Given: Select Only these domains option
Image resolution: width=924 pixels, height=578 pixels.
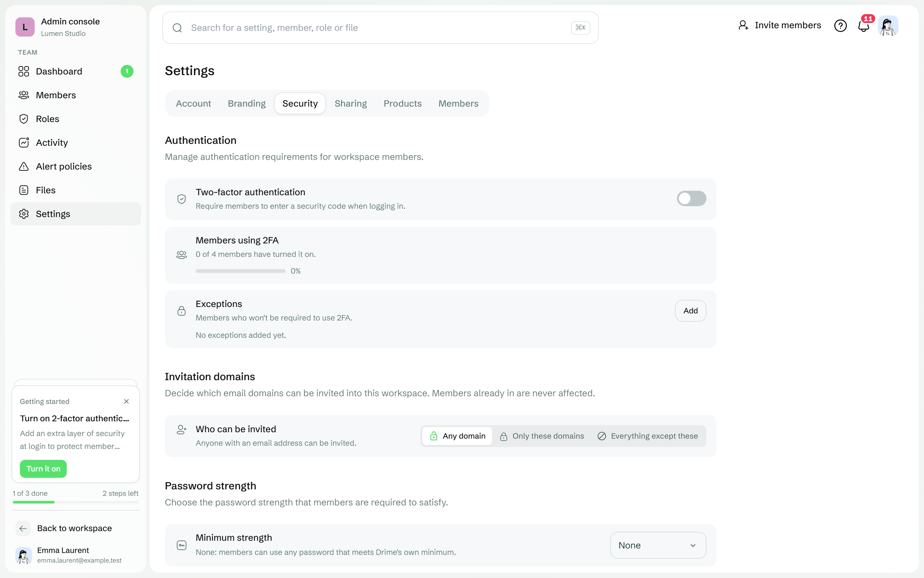Looking at the screenshot, I should coord(542,436).
